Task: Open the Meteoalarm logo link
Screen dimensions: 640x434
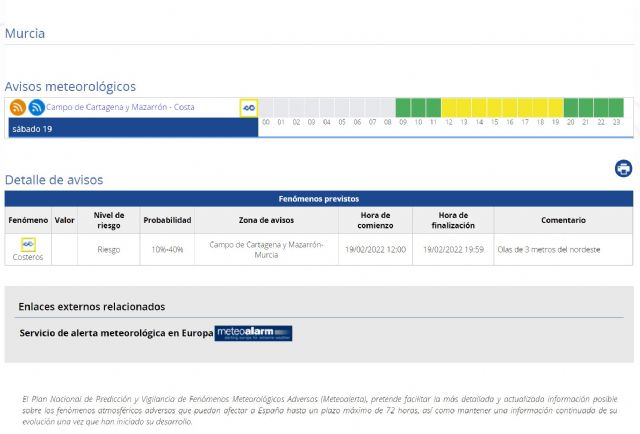Action: [253, 333]
